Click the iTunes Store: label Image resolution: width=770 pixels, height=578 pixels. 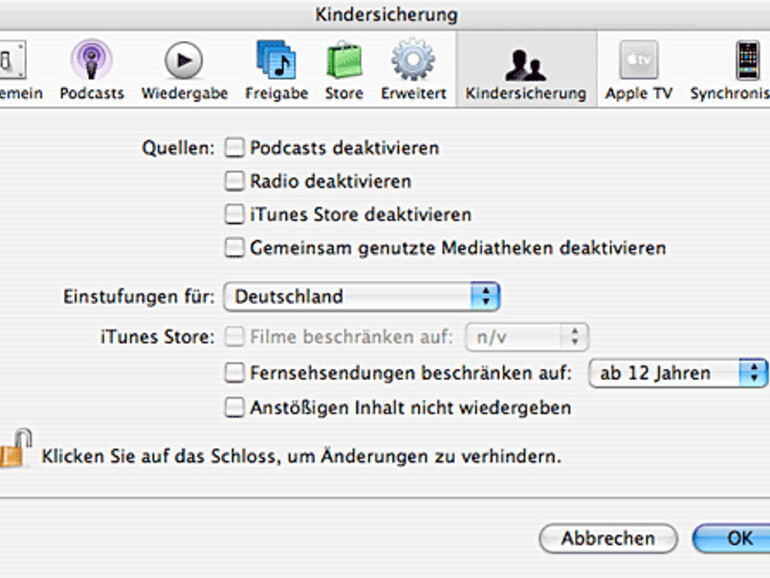tap(158, 337)
